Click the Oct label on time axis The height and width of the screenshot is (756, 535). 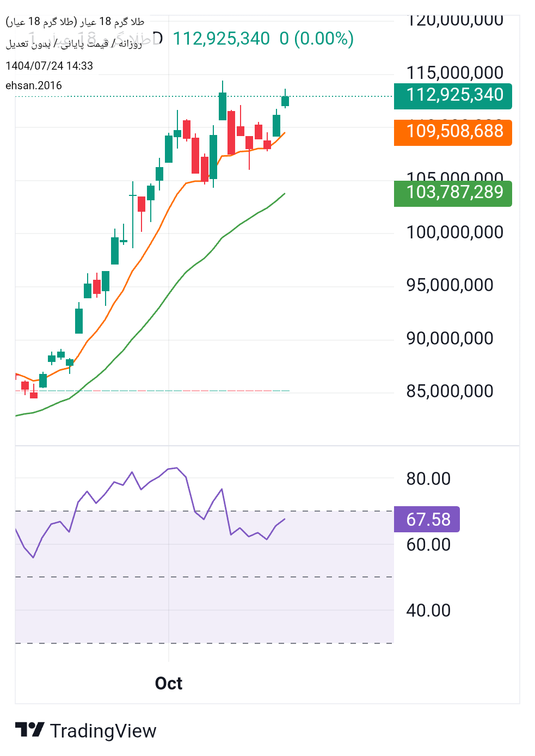pos(169,683)
